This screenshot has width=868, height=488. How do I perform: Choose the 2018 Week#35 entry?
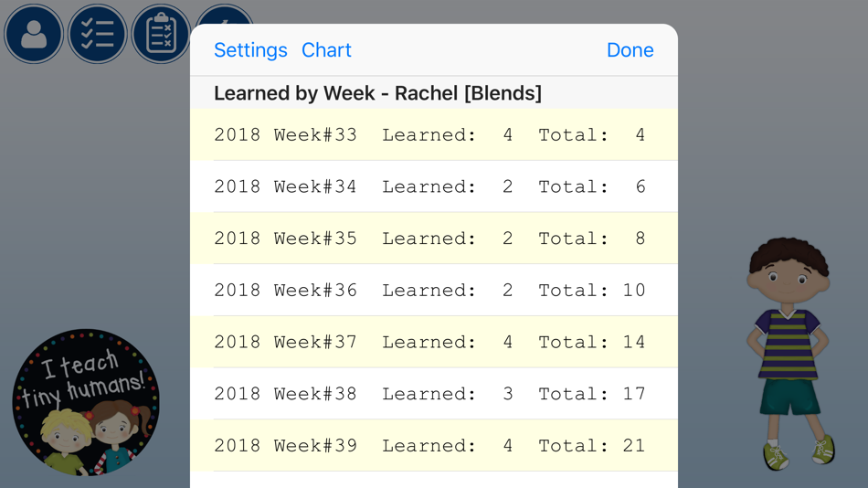pos(433,239)
